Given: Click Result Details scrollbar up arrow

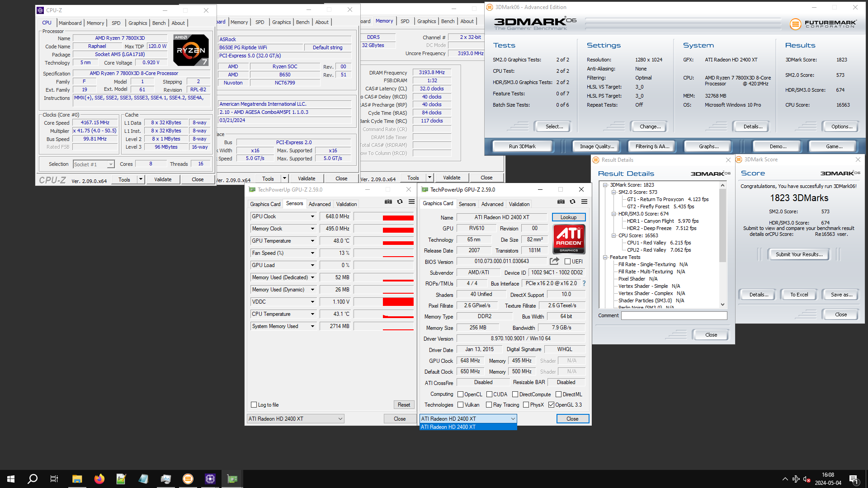Looking at the screenshot, I should [722, 185].
